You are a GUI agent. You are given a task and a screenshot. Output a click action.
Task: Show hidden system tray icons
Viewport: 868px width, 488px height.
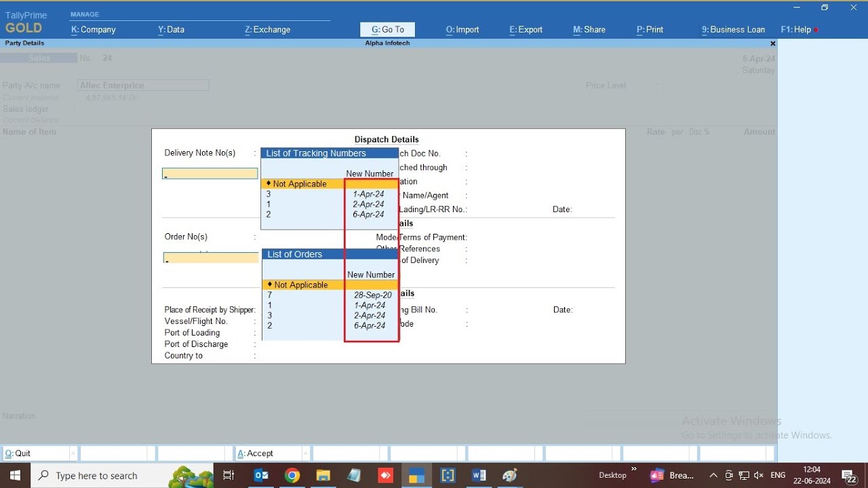coord(713,475)
